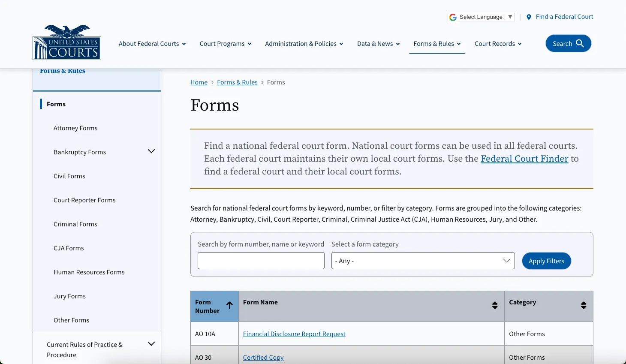Collapse Current Rules of Practice & Procedure

tap(151, 343)
